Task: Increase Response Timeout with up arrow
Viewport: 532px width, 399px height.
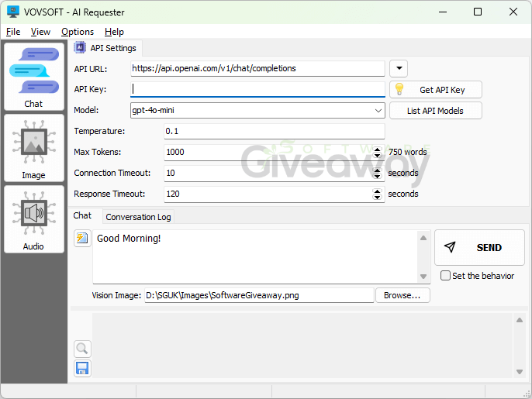Action: [x=377, y=191]
